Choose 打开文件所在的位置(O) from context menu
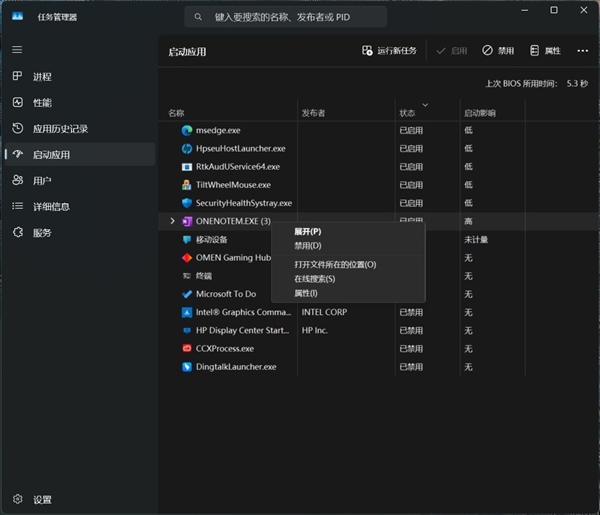The image size is (600, 515). (x=334, y=264)
